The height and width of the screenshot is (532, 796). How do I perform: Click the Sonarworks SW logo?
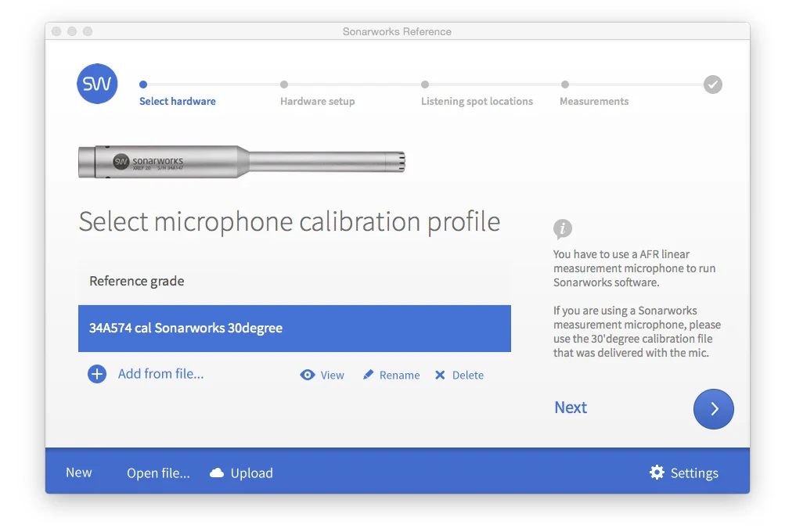(97, 84)
